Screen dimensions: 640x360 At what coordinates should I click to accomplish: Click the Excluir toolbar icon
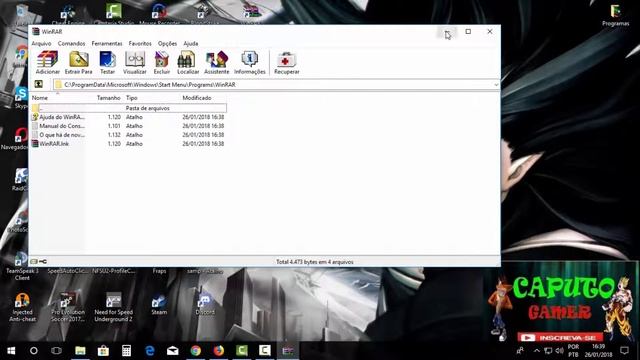tap(162, 62)
